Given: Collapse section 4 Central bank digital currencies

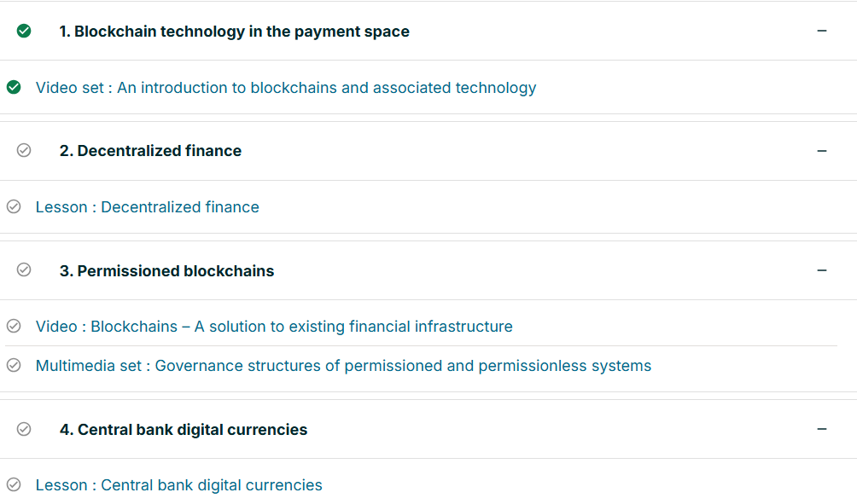Looking at the screenshot, I should pyautogui.click(x=821, y=429).
